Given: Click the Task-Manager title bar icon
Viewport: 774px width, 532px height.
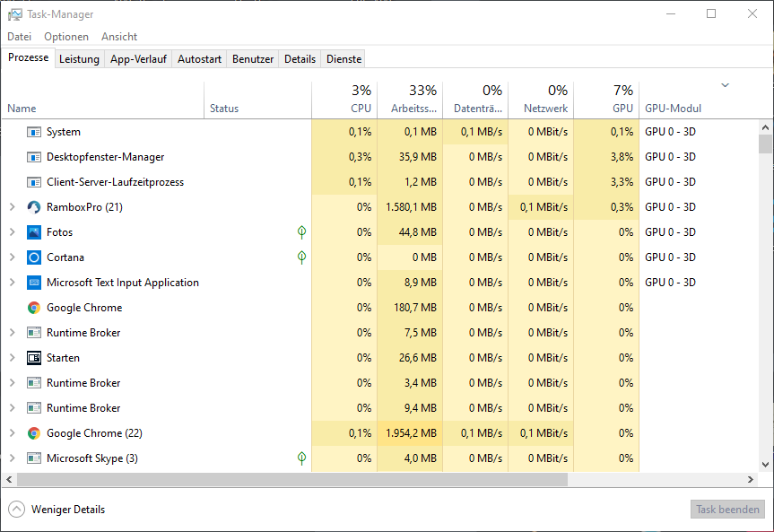Looking at the screenshot, I should point(14,13).
